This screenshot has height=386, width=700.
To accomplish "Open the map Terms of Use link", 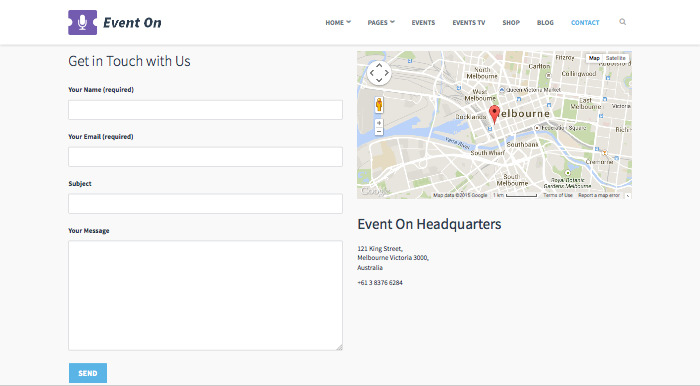I will [x=558, y=195].
